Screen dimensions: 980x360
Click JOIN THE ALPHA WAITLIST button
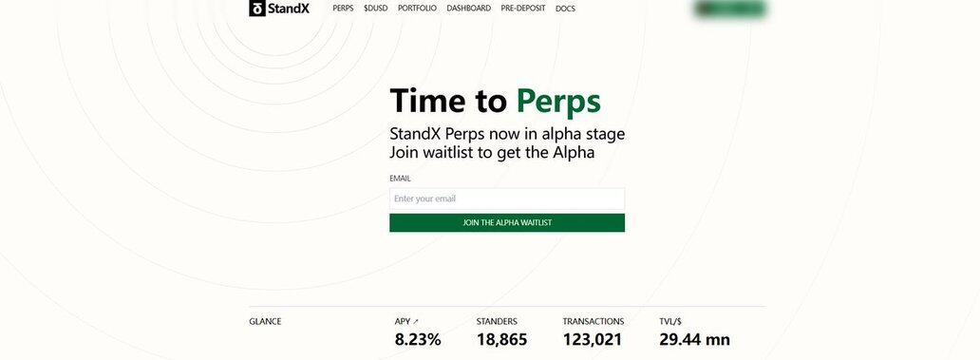(x=507, y=222)
